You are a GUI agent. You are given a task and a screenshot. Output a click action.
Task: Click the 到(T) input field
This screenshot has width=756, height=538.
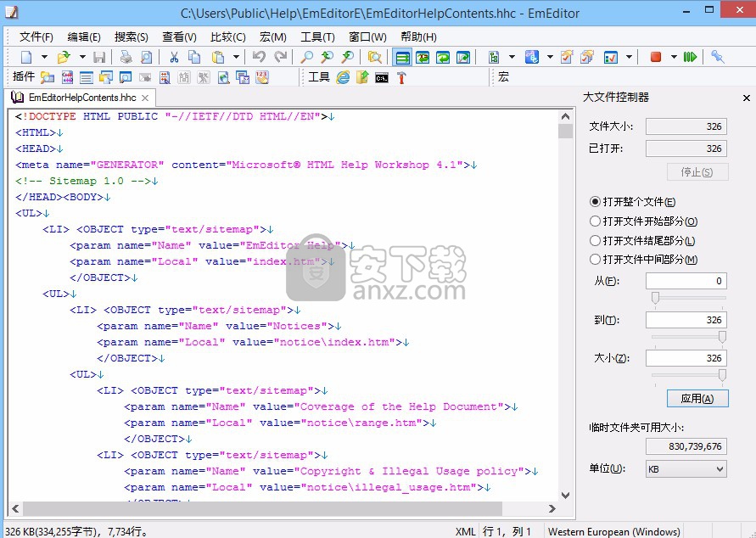(686, 320)
